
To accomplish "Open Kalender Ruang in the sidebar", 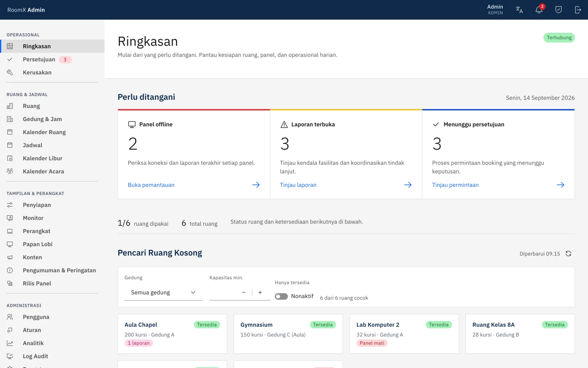I will click(x=52, y=132).
